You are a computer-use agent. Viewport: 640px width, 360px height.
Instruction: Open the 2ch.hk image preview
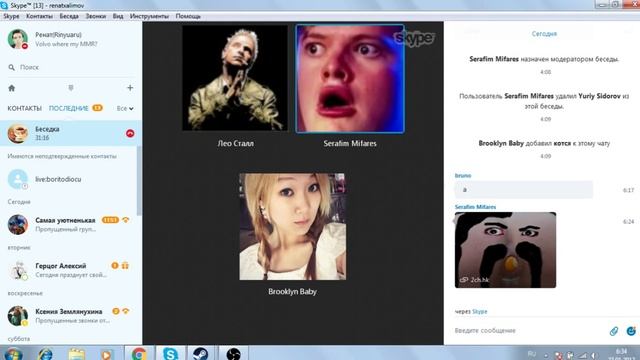[505, 250]
